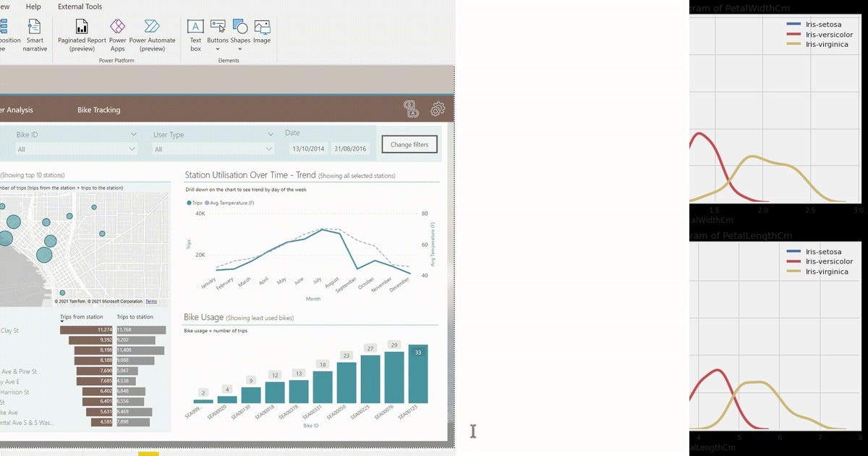Switch to the Bike Tracking report tab

(x=99, y=110)
